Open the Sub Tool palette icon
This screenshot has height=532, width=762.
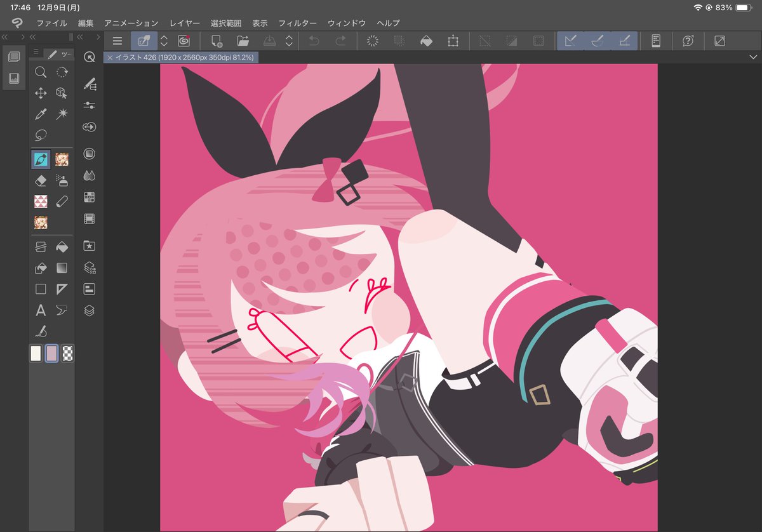click(90, 84)
